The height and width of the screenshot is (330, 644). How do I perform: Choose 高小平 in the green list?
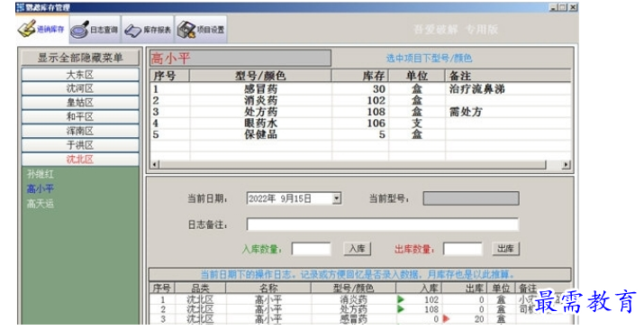point(41,189)
